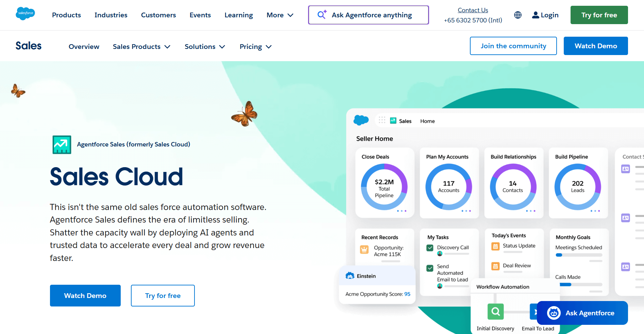Open the globe language selector
Screen dimensions: 644x334
tap(518, 15)
